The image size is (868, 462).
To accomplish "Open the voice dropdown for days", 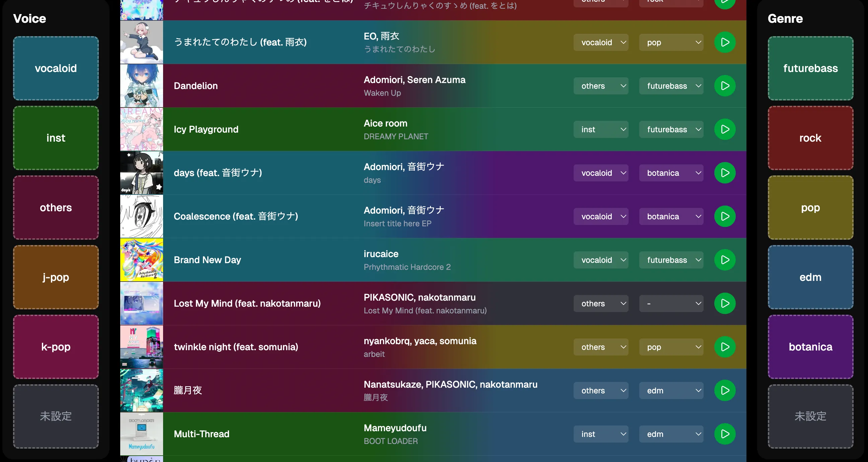I will tap(601, 172).
